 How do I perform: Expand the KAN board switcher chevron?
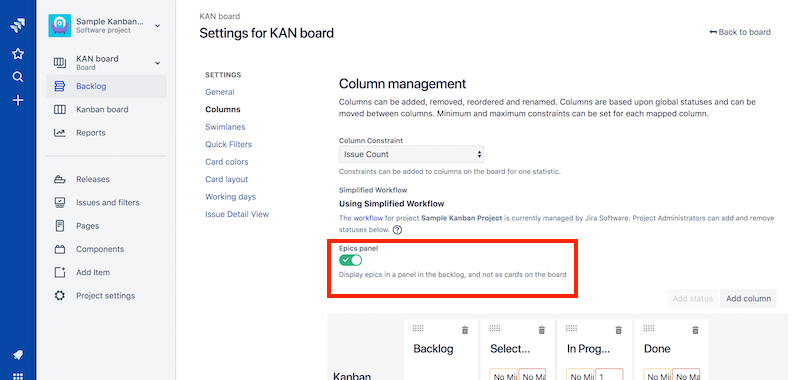point(157,63)
